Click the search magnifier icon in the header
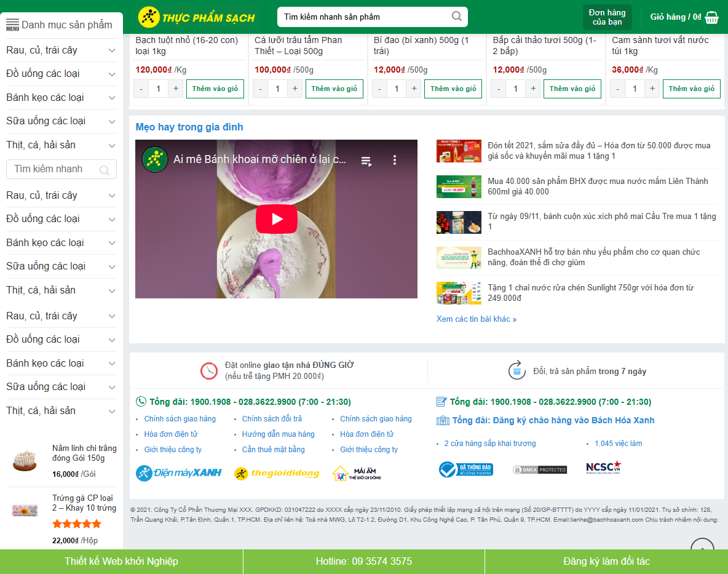Viewport: 728px width, 574px height. click(456, 17)
